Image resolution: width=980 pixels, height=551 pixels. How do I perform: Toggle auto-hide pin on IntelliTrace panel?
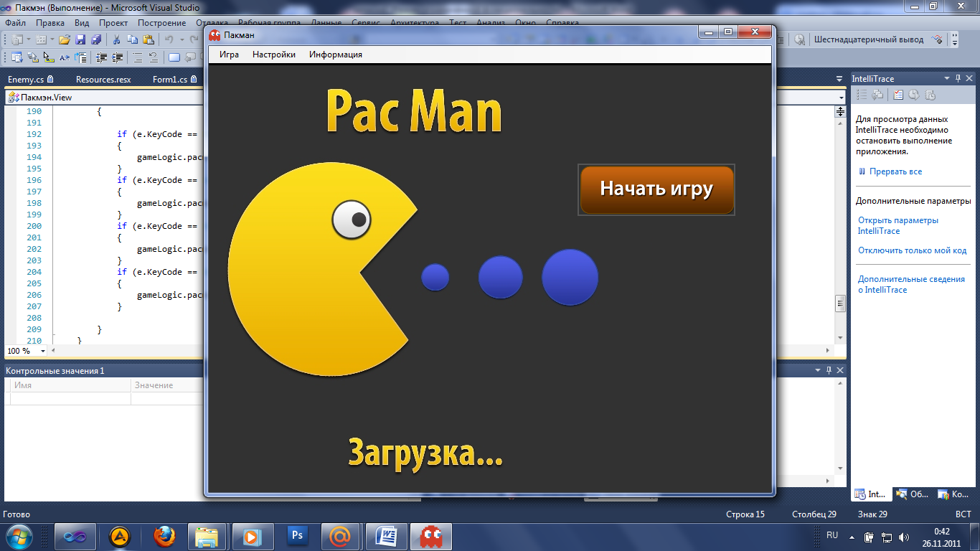[958, 78]
